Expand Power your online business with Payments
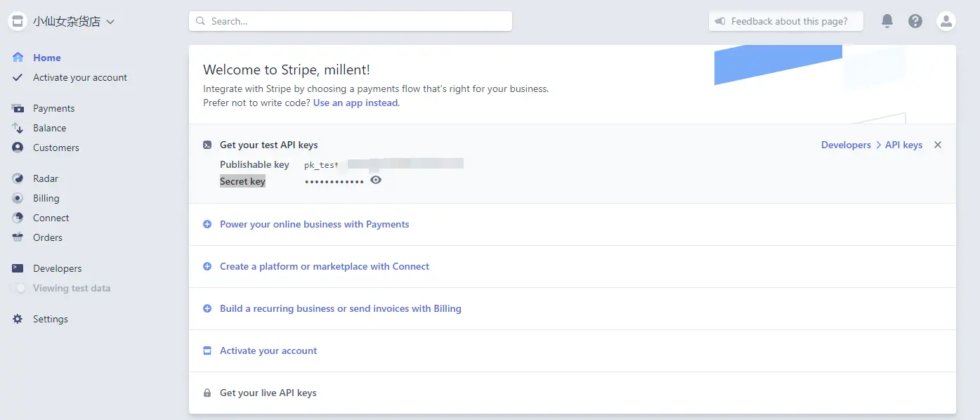 pos(314,224)
